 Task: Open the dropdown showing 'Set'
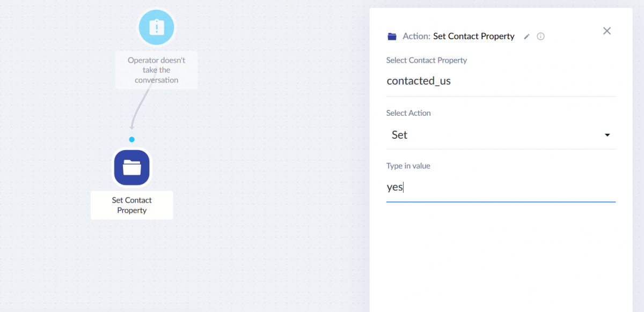click(501, 135)
